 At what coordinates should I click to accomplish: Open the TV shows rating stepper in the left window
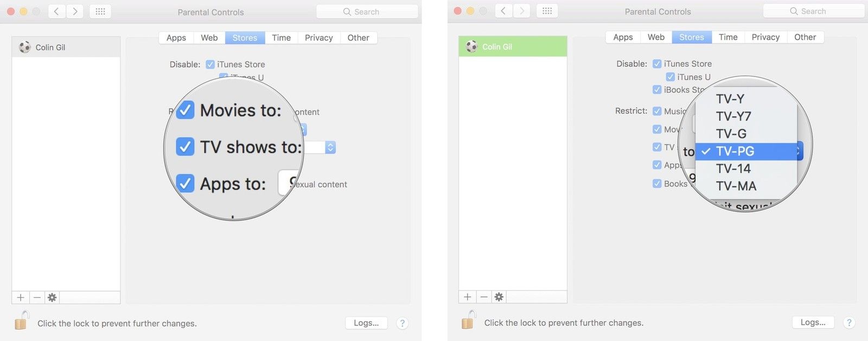[330, 147]
